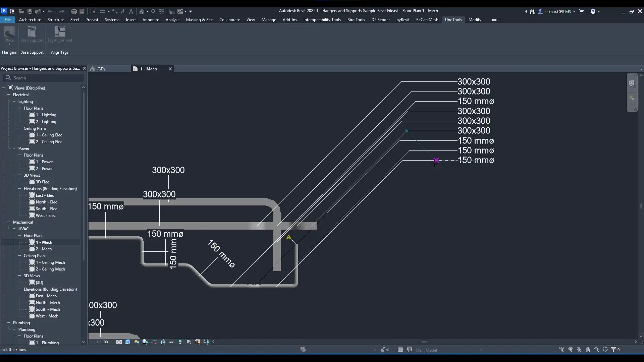Image resolution: width=644 pixels, height=362 pixels.
Task: Collapse the Mechanical node in Project Browser
Action: [9, 222]
